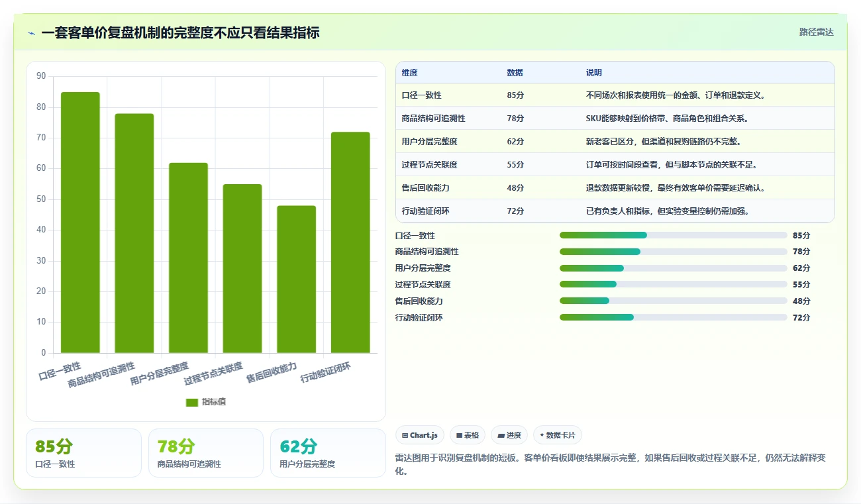Click the 表格 tag
Viewport: 861px width, 504px height.
pyautogui.click(x=468, y=435)
